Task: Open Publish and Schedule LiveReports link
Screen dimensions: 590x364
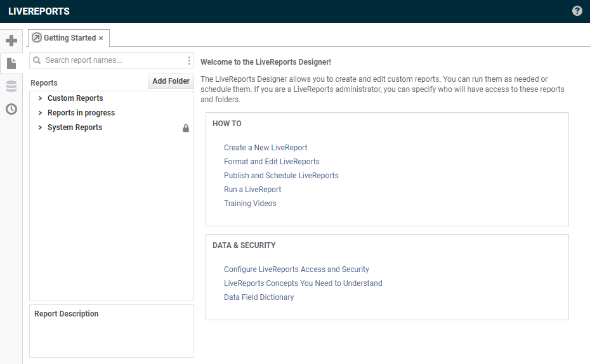Action: point(281,176)
